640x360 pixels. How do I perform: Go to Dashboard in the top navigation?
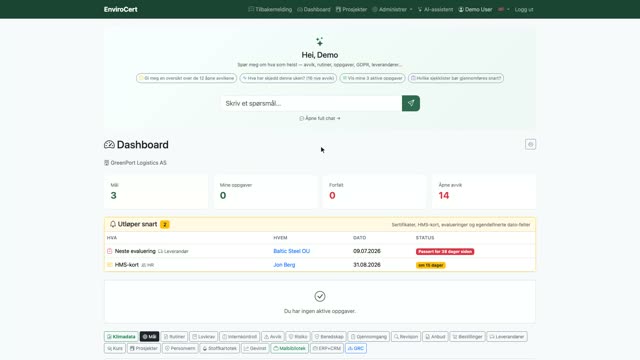click(314, 9)
